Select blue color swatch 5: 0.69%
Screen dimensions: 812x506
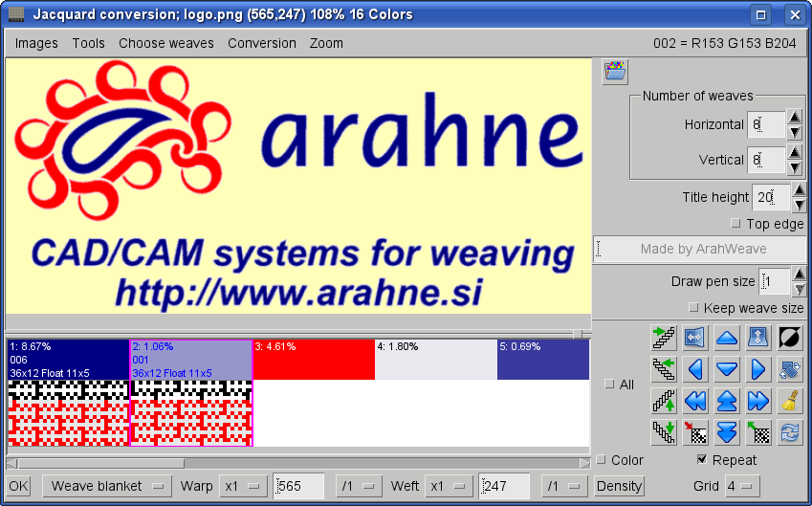coord(543,360)
